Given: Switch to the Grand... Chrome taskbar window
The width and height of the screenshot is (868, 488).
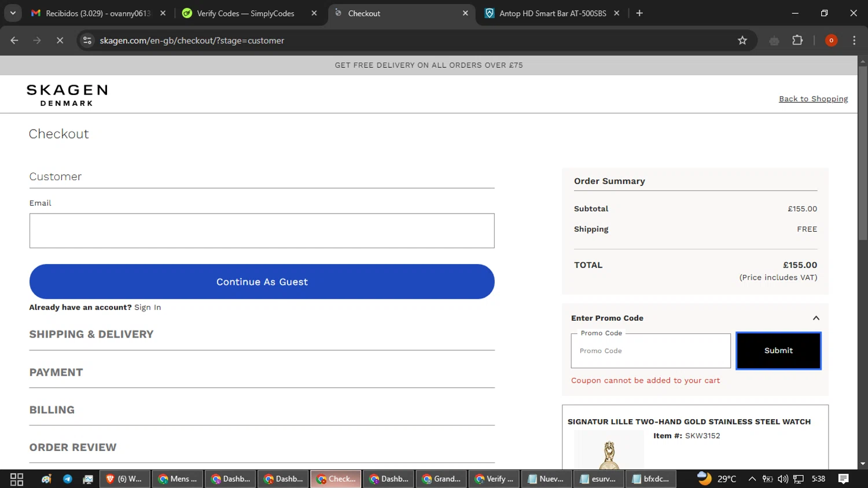Looking at the screenshot, I should pos(441,479).
